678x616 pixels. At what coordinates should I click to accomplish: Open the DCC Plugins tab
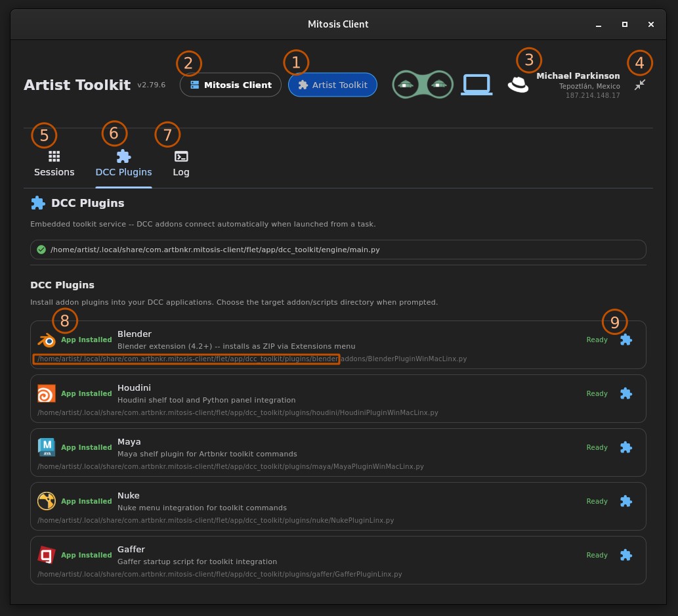tap(123, 164)
